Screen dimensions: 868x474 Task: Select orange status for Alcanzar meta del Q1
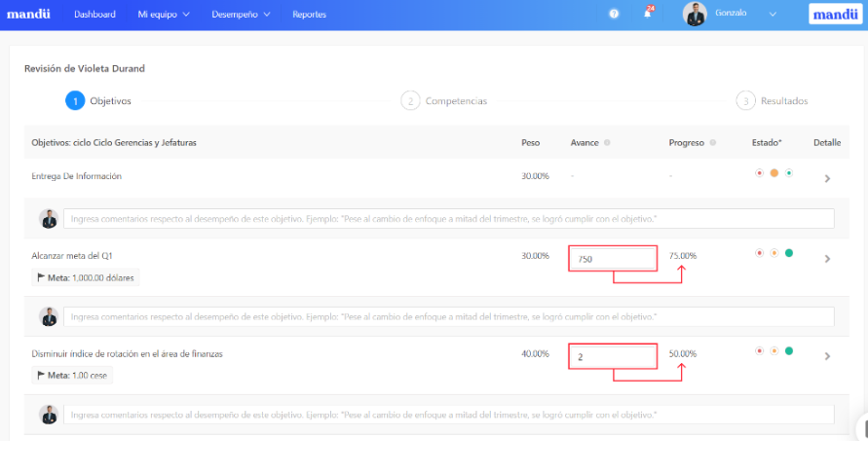774,253
